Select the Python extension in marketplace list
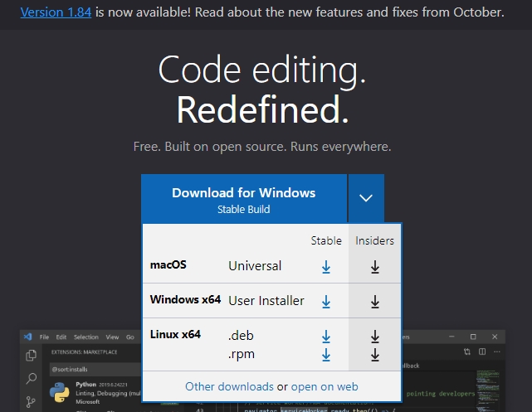Image resolution: width=532 pixels, height=412 pixels. pos(91,391)
